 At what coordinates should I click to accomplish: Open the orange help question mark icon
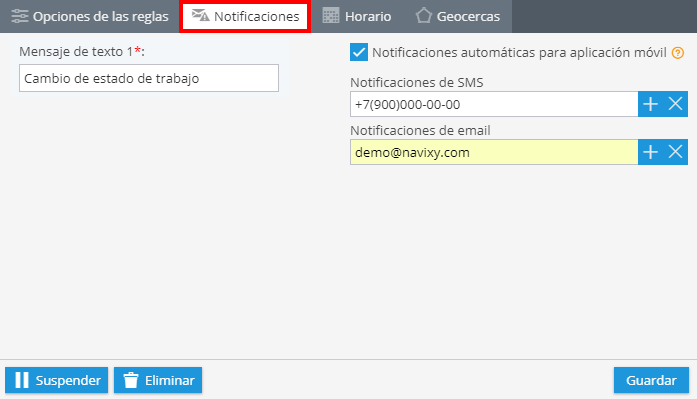pyautogui.click(x=678, y=53)
